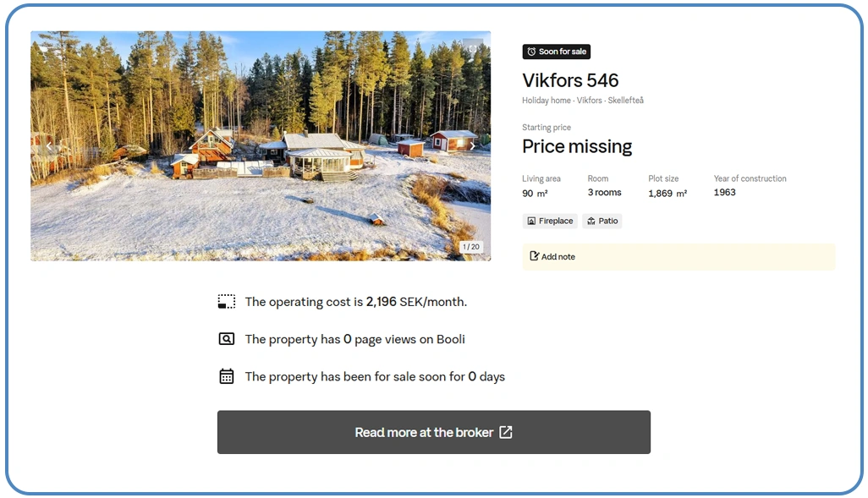This screenshot has height=498, width=868.
Task: Open the Skellefteå location link
Action: (625, 100)
